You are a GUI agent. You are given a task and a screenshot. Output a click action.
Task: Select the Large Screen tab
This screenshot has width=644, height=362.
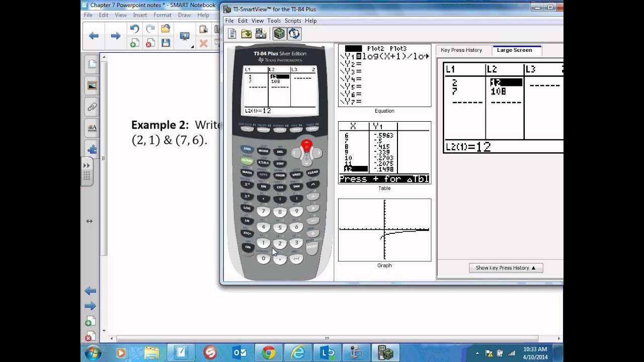coord(514,50)
